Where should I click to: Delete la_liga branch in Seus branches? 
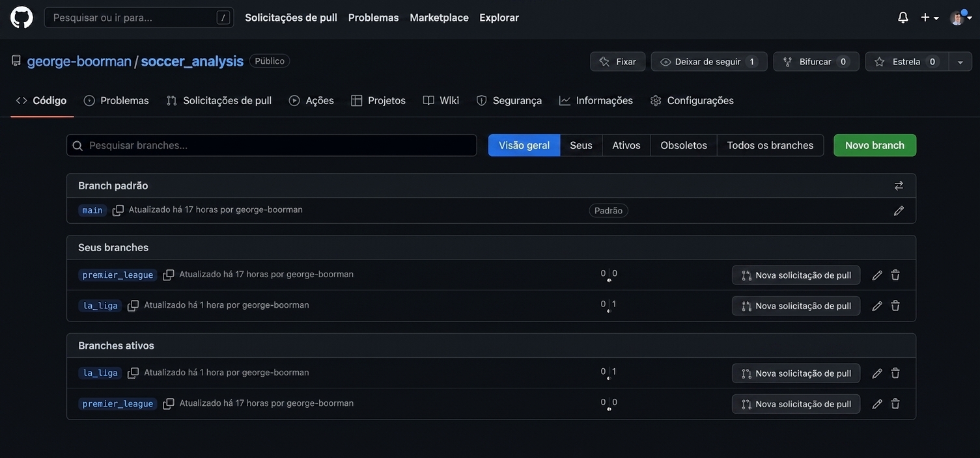tap(895, 306)
